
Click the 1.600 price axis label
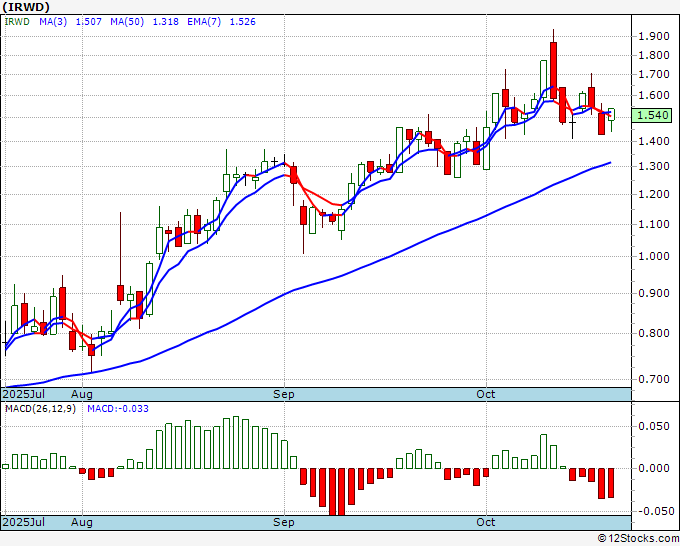(x=654, y=95)
